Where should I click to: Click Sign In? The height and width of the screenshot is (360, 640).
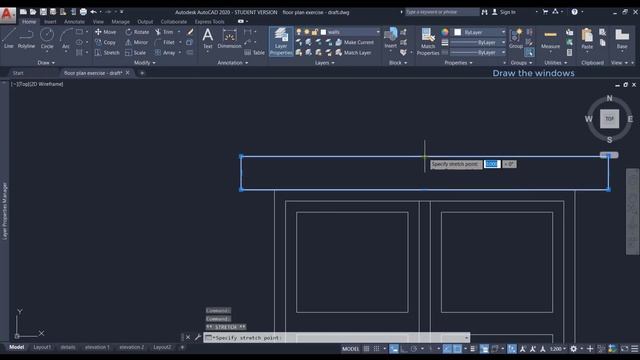pos(504,12)
